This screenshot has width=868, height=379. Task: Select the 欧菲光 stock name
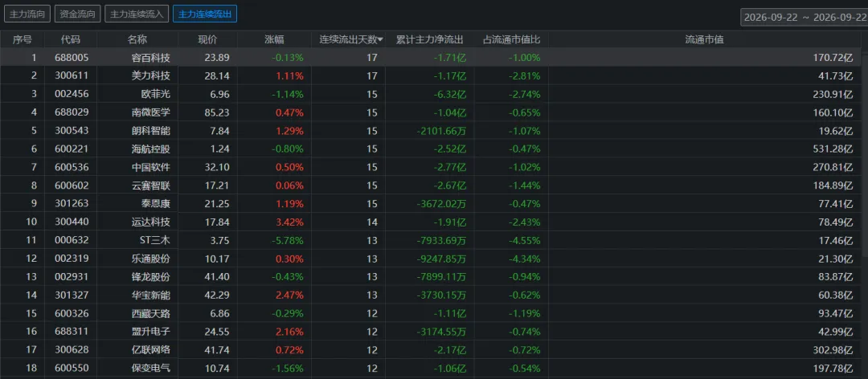(156, 94)
